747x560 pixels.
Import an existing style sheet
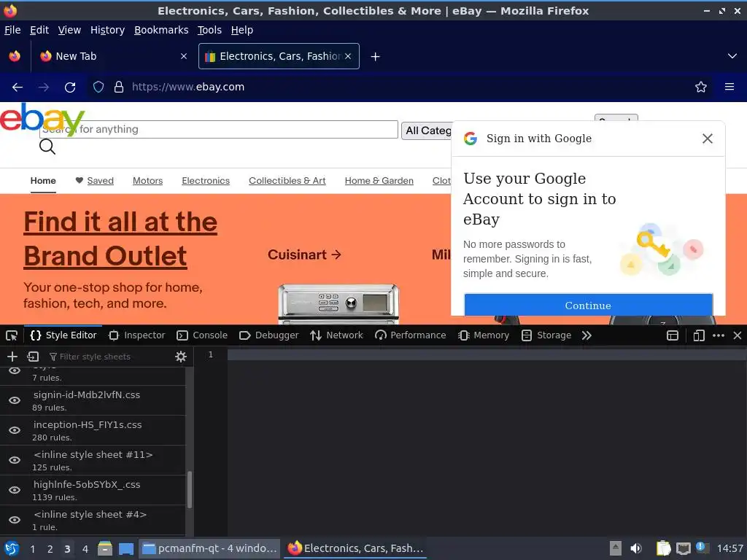pos(33,357)
